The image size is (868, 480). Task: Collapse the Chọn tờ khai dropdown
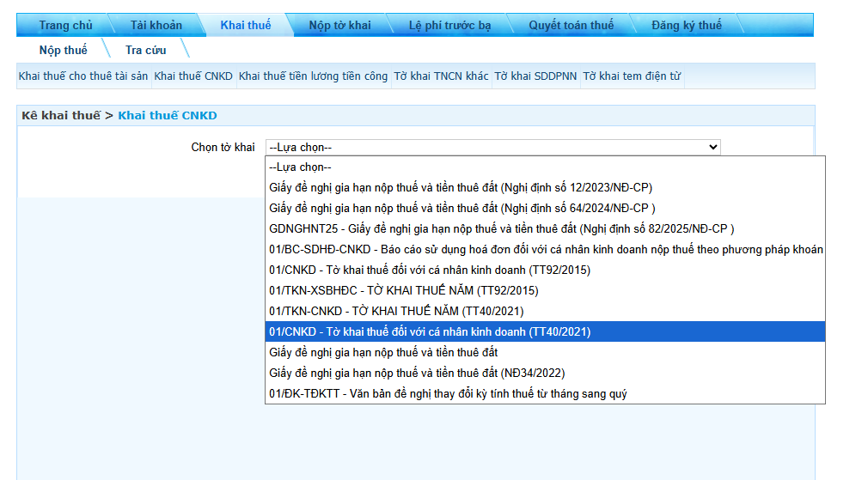[492, 148]
